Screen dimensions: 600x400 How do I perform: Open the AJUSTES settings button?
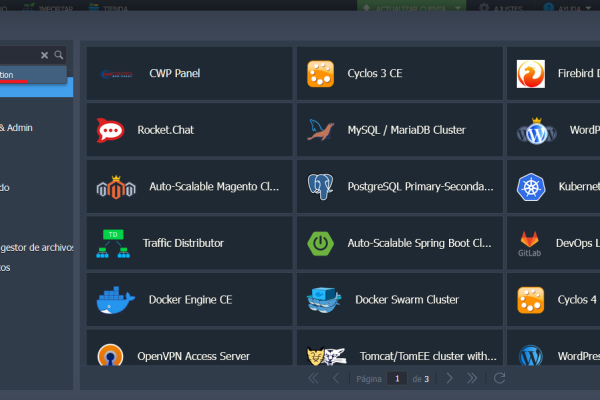tap(501, 8)
